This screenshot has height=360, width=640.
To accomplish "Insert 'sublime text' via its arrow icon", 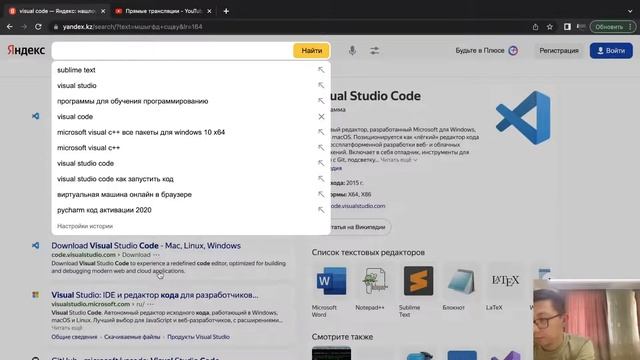I will click(x=321, y=70).
